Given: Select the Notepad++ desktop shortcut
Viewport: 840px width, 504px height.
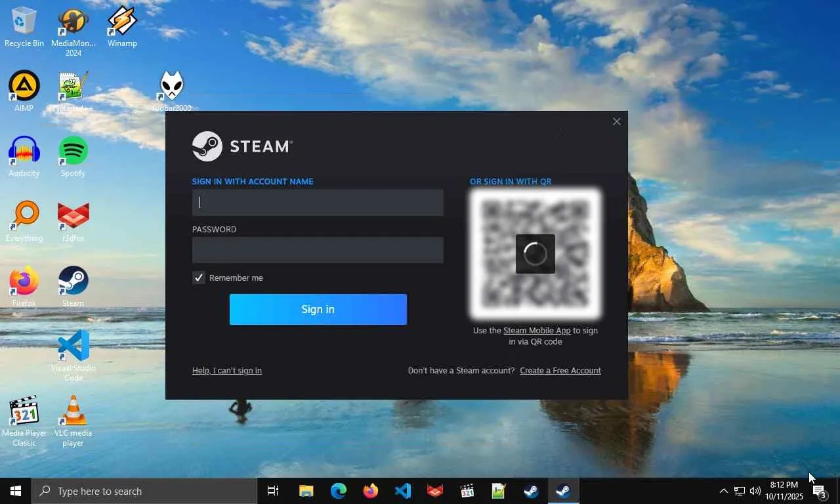Looking at the screenshot, I should click(73, 92).
